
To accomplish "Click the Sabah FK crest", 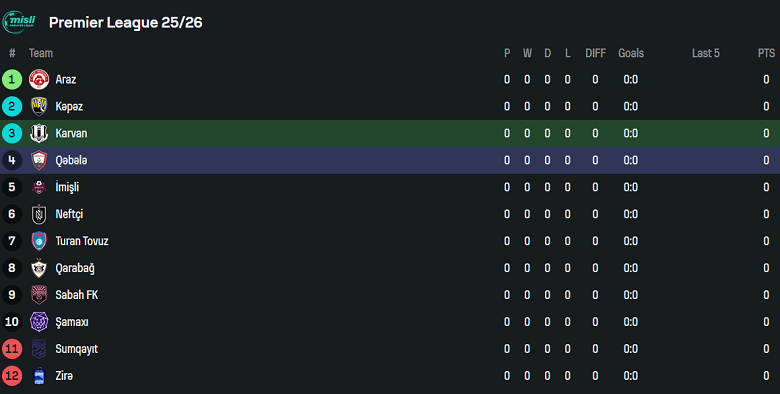I will click(x=39, y=295).
